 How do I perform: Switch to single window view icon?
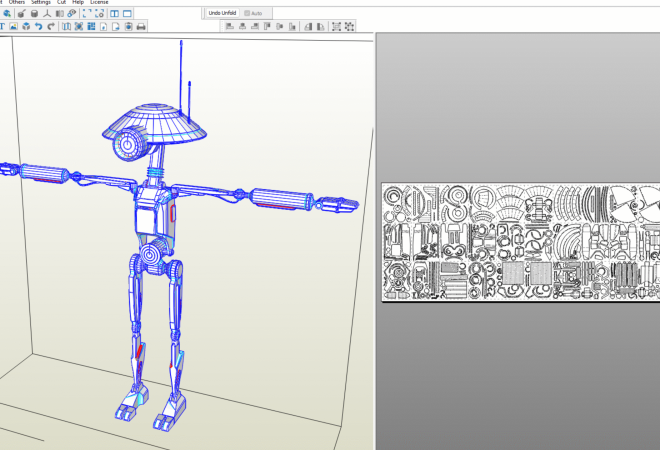click(128, 13)
